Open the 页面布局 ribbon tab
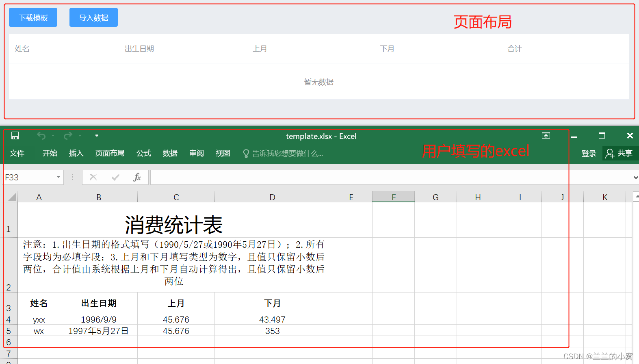The width and height of the screenshot is (639, 364). [110, 153]
